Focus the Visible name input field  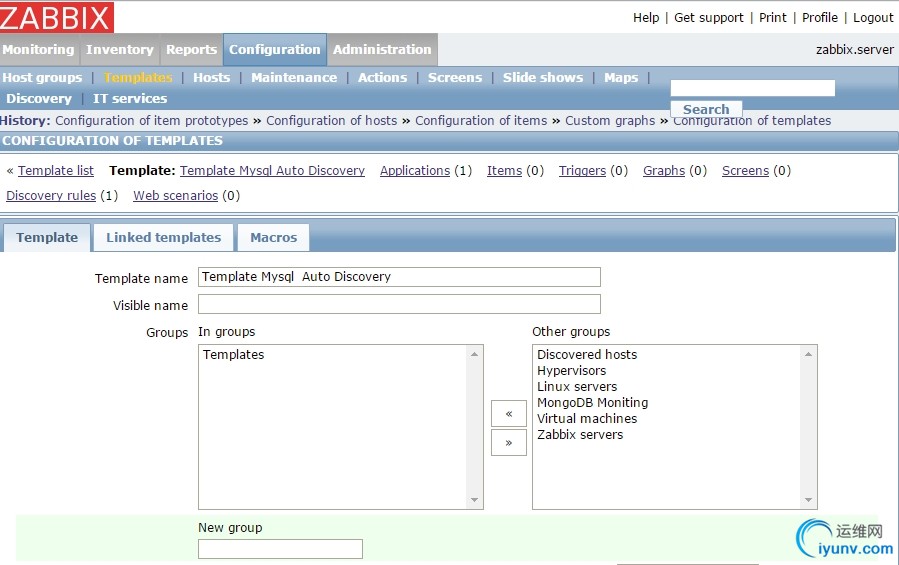[x=399, y=304]
